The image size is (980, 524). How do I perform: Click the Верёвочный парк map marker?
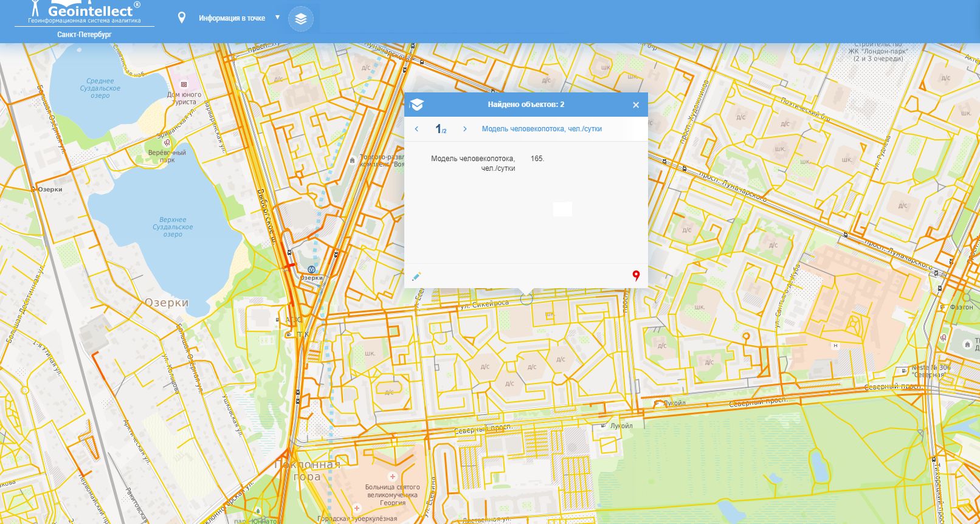pyautogui.click(x=167, y=143)
